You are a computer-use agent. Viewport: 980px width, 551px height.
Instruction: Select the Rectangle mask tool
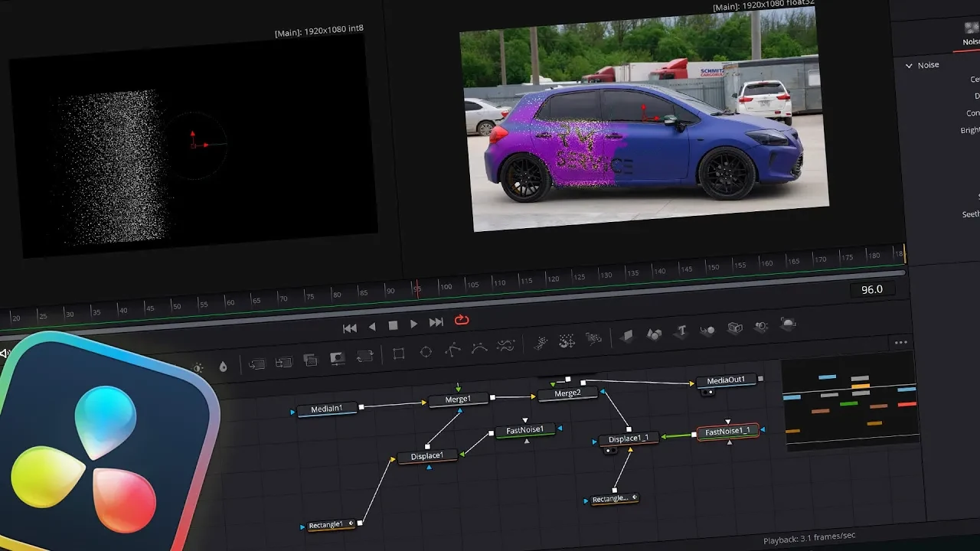coord(398,354)
